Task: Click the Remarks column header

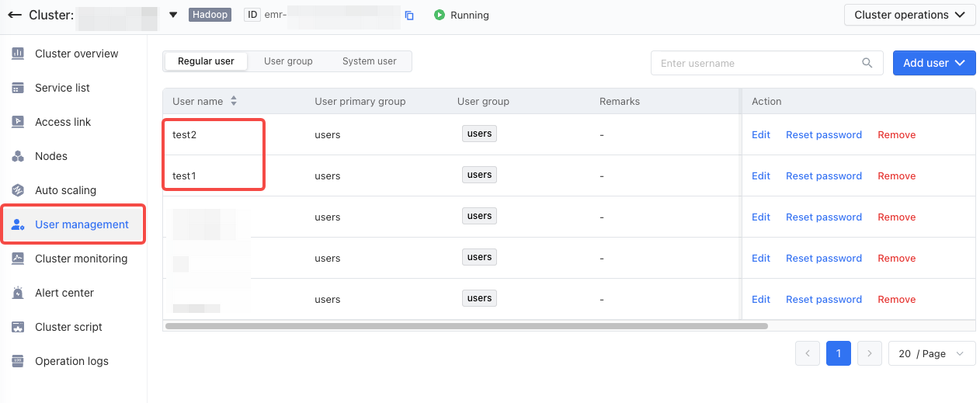Action: pyautogui.click(x=620, y=101)
